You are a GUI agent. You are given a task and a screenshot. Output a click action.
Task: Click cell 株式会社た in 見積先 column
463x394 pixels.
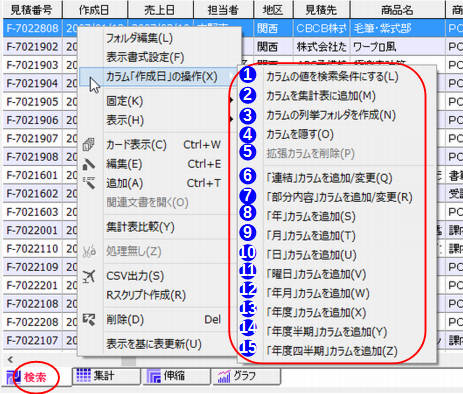322,47
